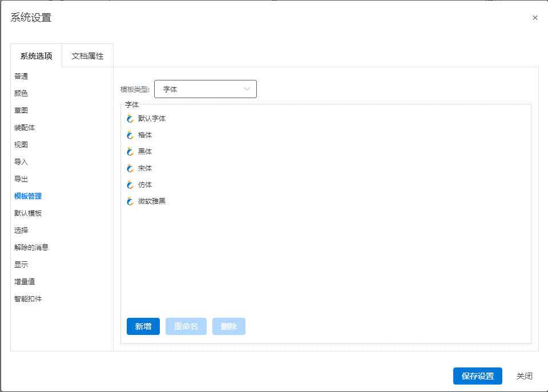Select 装配体 in the sidebar
548x392 pixels.
tap(25, 127)
